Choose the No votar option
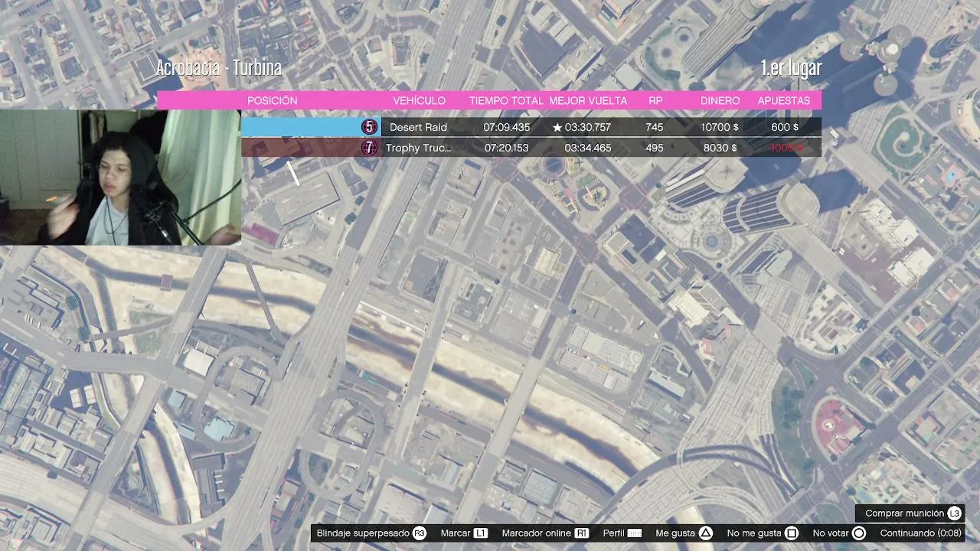 pos(831,533)
